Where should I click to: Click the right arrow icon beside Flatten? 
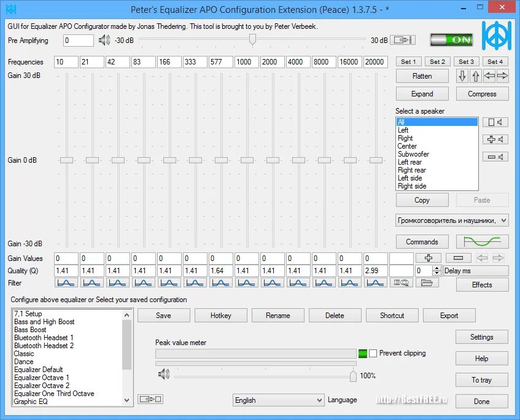(502, 76)
